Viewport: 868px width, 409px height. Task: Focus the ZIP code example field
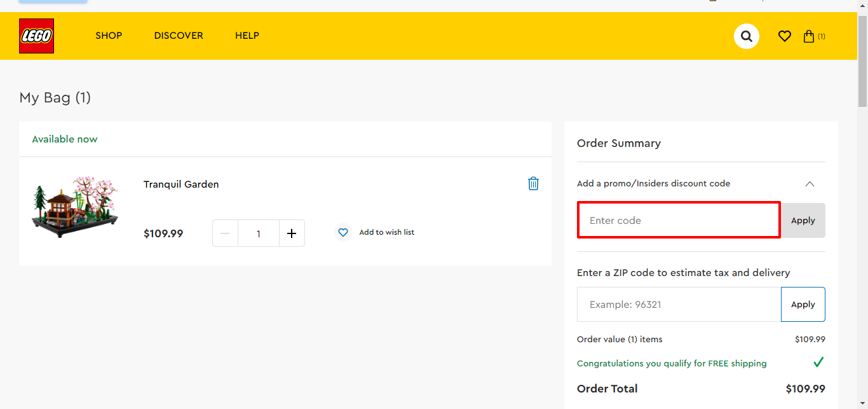pos(679,305)
